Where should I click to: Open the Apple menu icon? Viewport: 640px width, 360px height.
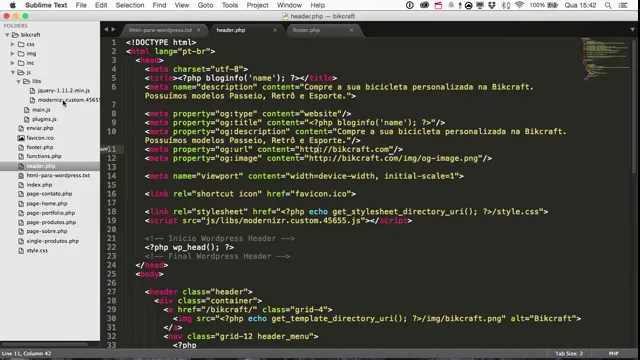click(12, 5)
